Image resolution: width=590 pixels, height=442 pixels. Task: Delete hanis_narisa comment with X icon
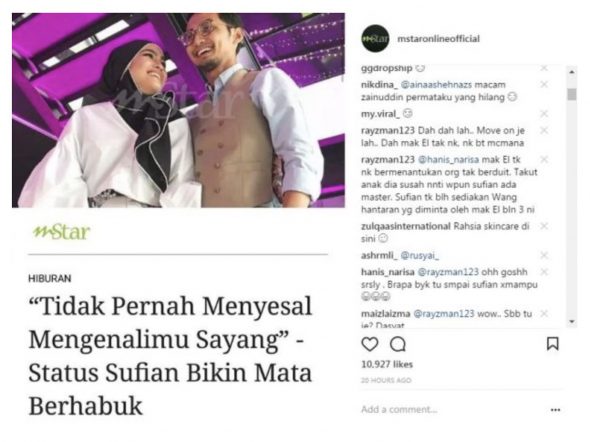(x=544, y=272)
